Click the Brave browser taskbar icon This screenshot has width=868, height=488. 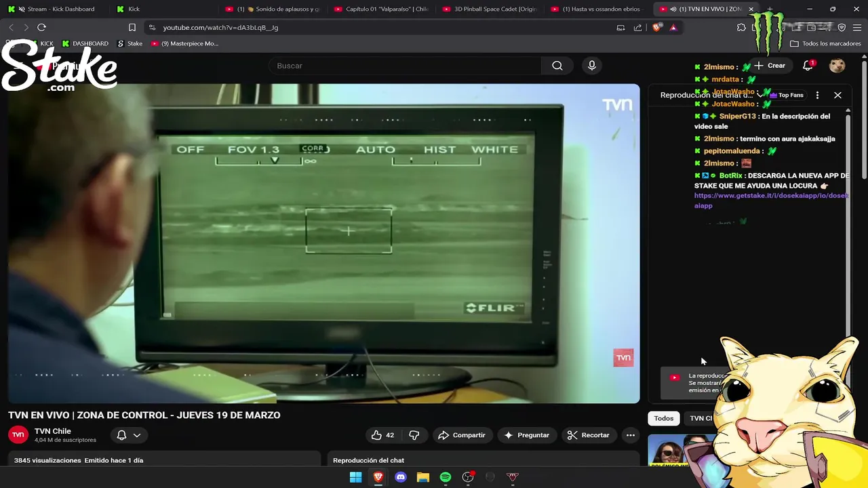pos(378,477)
